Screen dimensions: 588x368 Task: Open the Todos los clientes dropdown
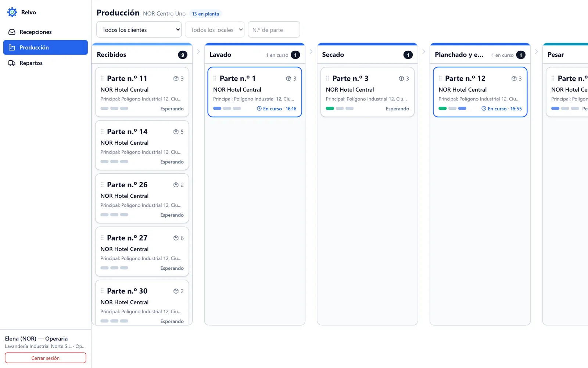click(139, 30)
